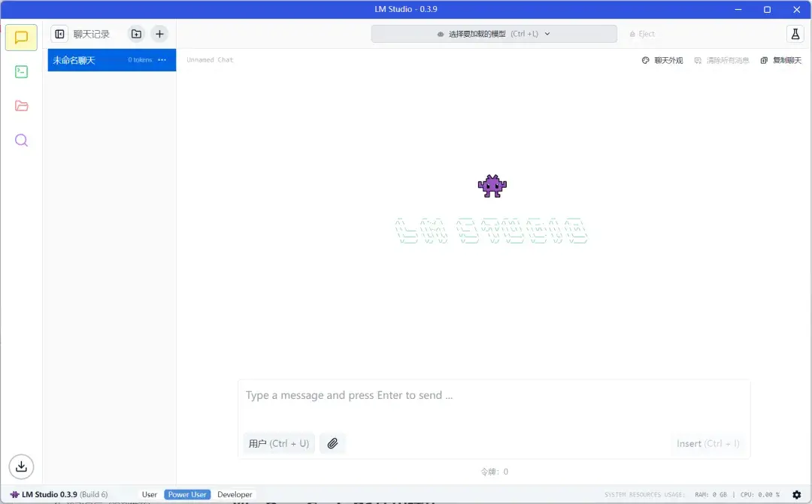The image size is (812, 504).
Task: Open the Chat view in sidebar
Action: click(x=21, y=38)
